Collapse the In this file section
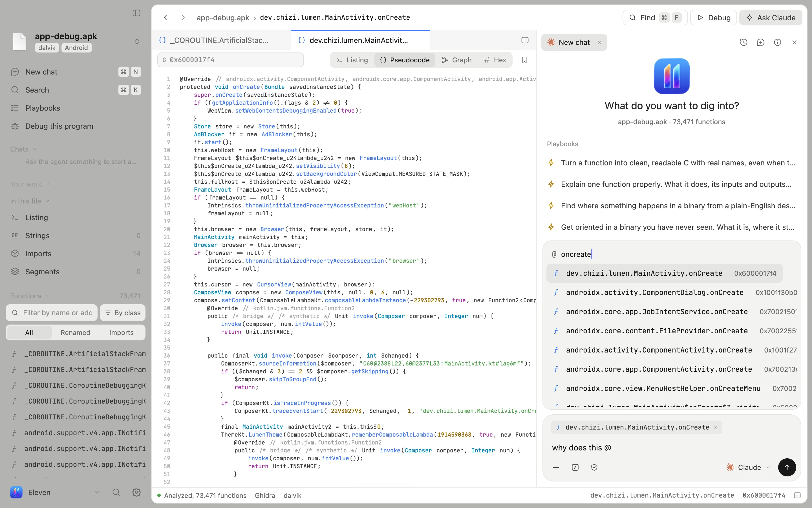 (30, 201)
